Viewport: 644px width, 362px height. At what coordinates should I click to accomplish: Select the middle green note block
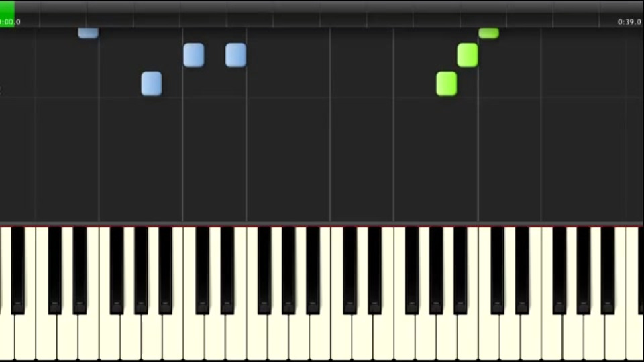click(468, 55)
